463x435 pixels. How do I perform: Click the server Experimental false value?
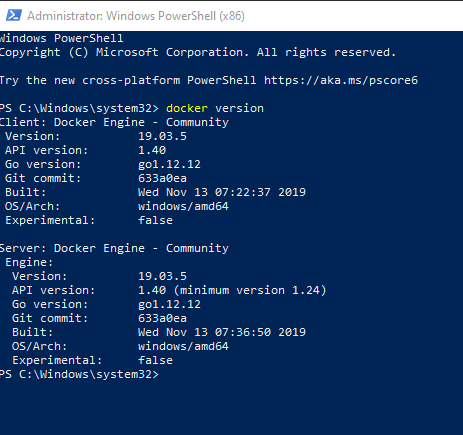(x=155, y=360)
